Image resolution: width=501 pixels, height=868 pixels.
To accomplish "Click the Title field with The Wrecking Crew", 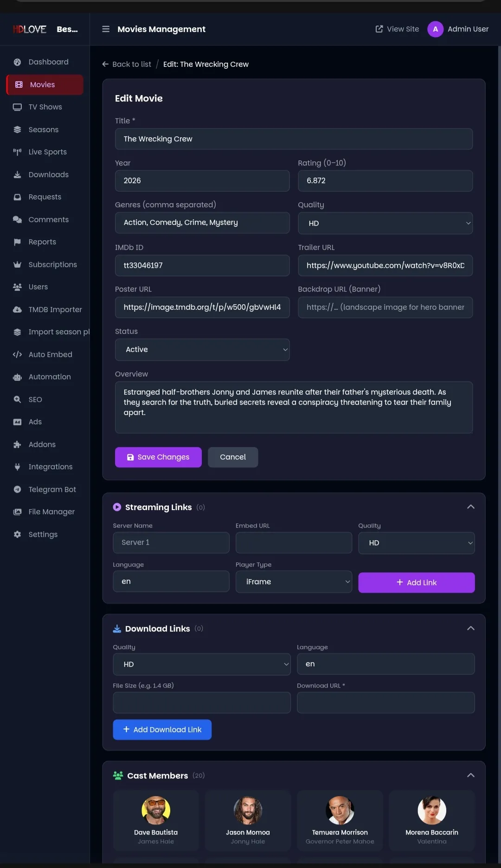I will [x=294, y=139].
